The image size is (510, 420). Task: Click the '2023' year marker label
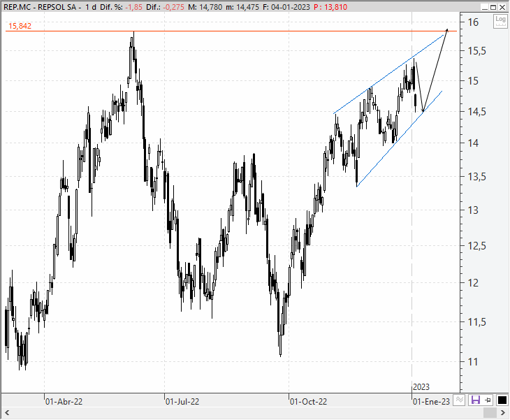click(x=421, y=387)
